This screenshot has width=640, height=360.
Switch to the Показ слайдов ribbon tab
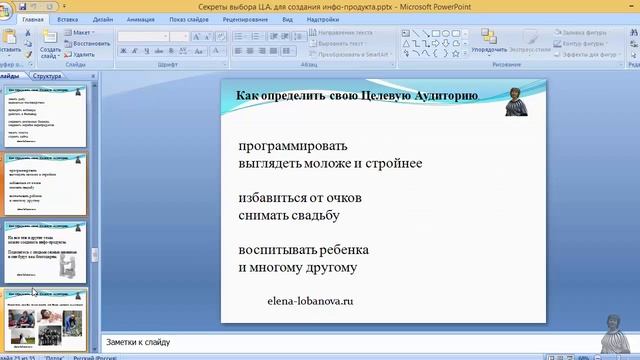tap(189, 19)
